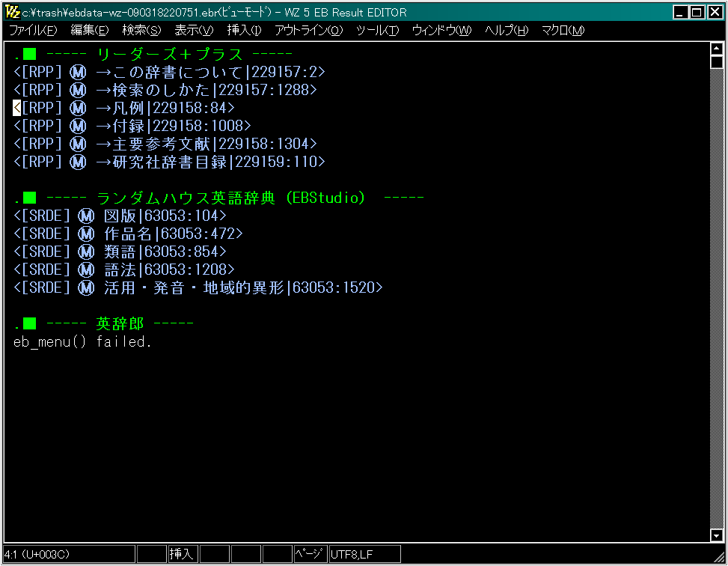Click the M icon beside 検索のしかた

[x=78, y=90]
